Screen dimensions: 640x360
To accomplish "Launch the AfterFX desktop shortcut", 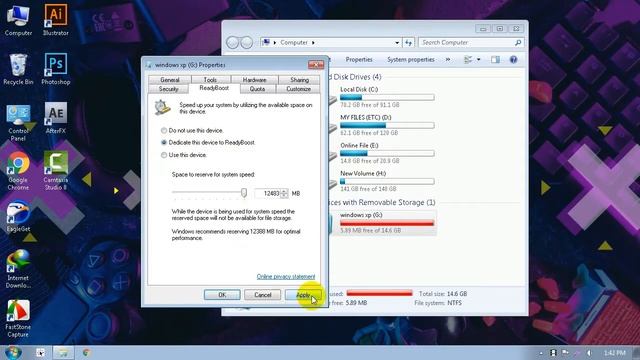I will coord(56,118).
